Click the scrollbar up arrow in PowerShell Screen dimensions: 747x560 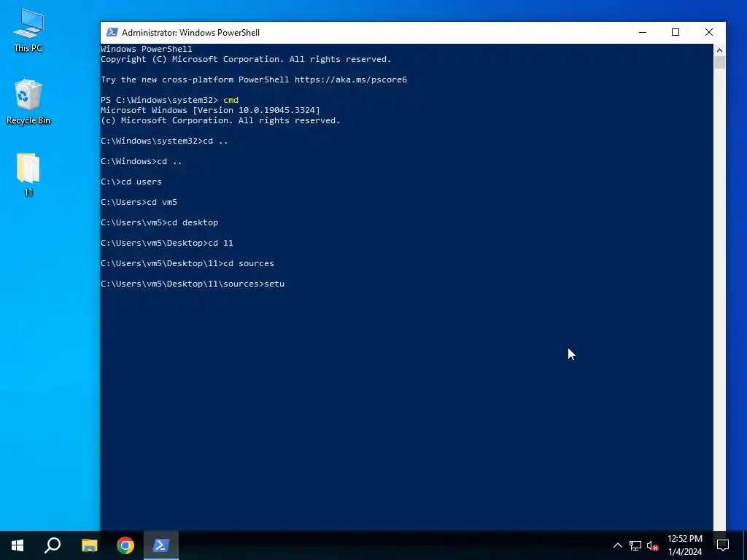click(719, 50)
